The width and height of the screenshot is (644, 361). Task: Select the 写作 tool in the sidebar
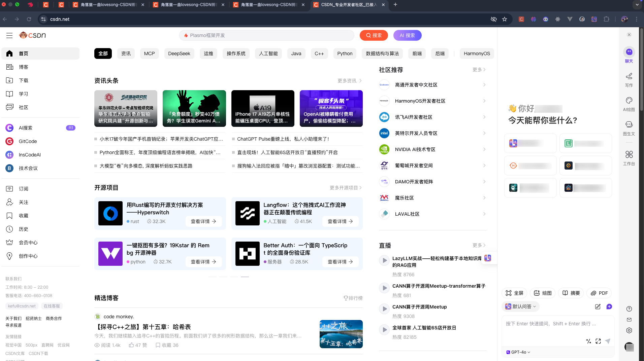629,80
